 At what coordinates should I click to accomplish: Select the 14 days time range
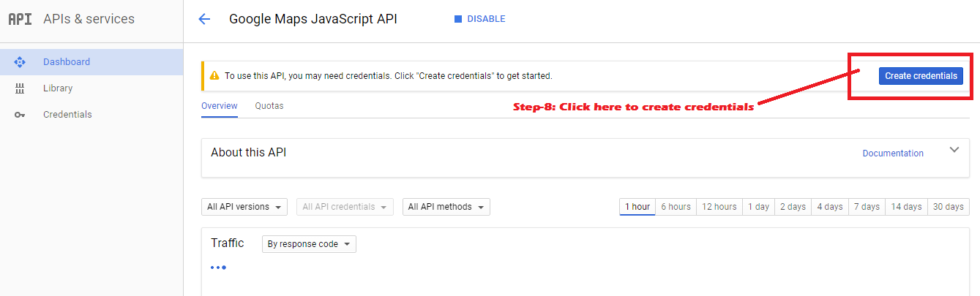pos(906,207)
